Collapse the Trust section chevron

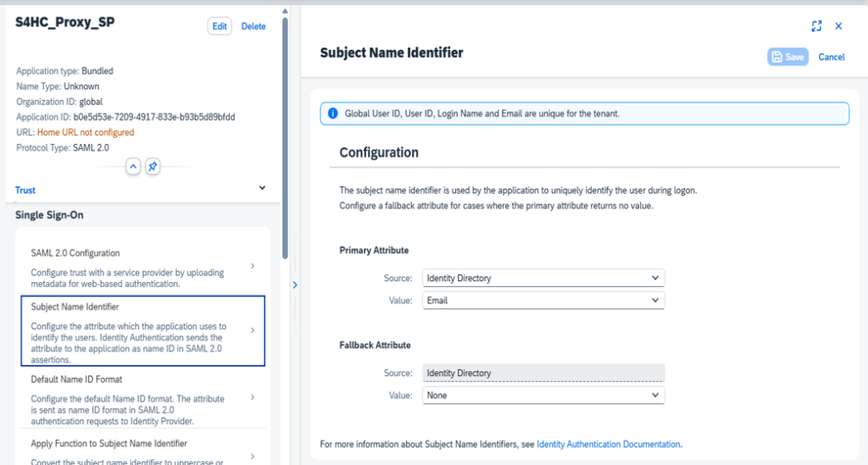(262, 189)
